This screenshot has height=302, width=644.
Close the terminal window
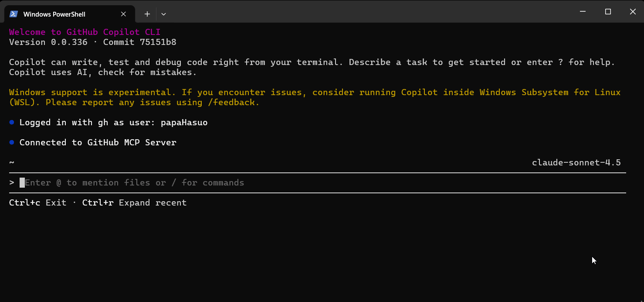(633, 12)
